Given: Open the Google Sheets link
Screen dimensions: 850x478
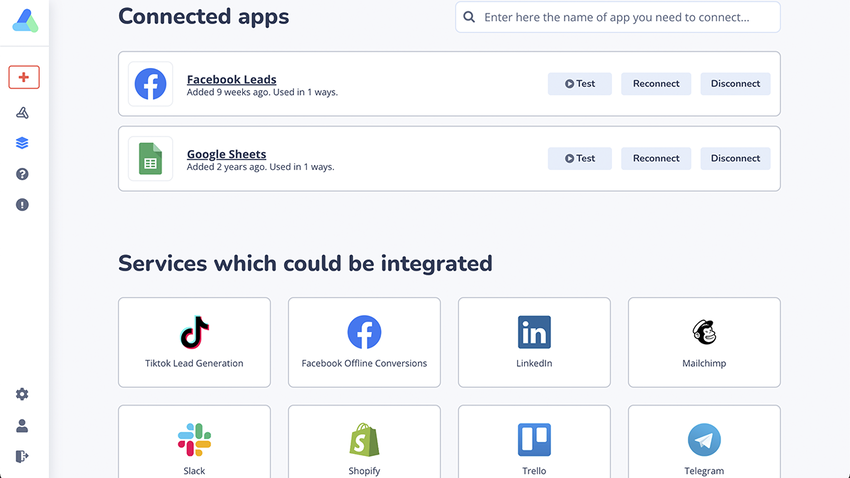Looking at the screenshot, I should 226,154.
